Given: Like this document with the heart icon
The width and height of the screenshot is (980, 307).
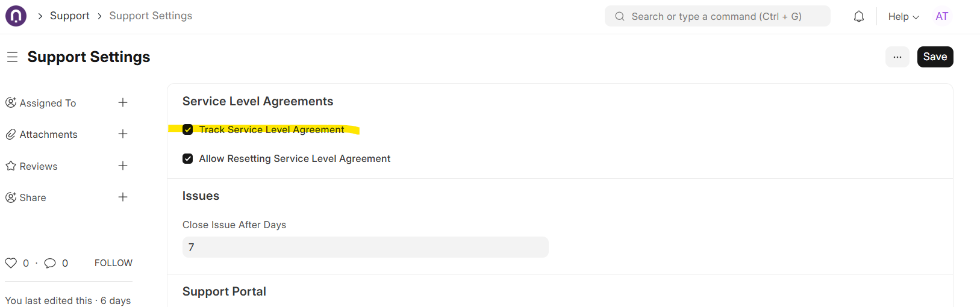Looking at the screenshot, I should tap(11, 263).
